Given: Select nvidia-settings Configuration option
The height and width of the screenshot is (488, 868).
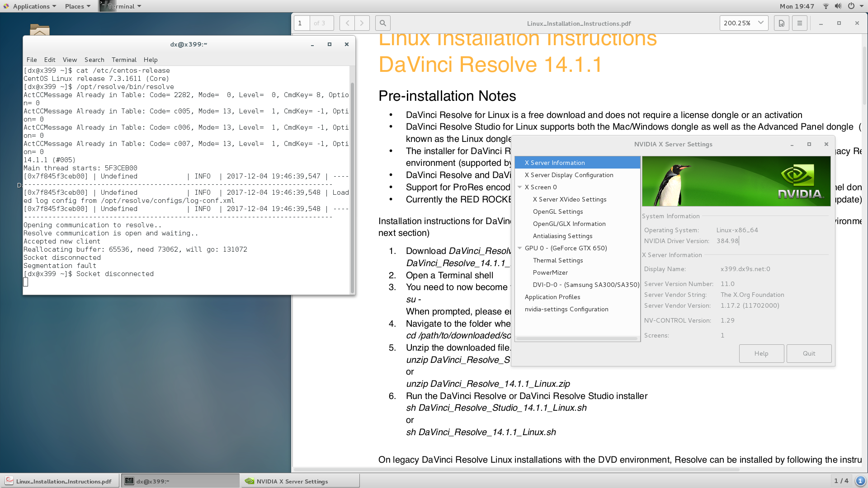Looking at the screenshot, I should pos(566,309).
